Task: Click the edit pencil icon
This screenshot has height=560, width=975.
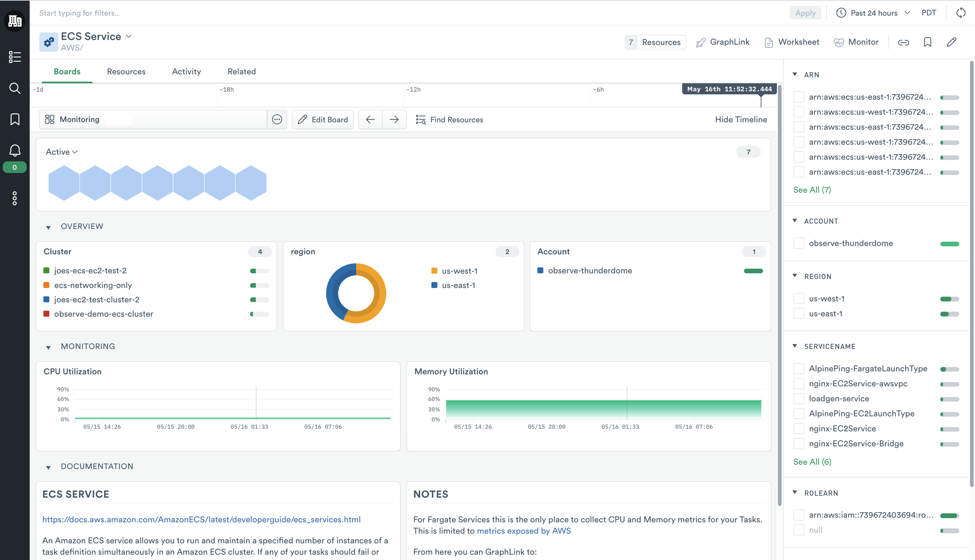Action: coord(952,41)
